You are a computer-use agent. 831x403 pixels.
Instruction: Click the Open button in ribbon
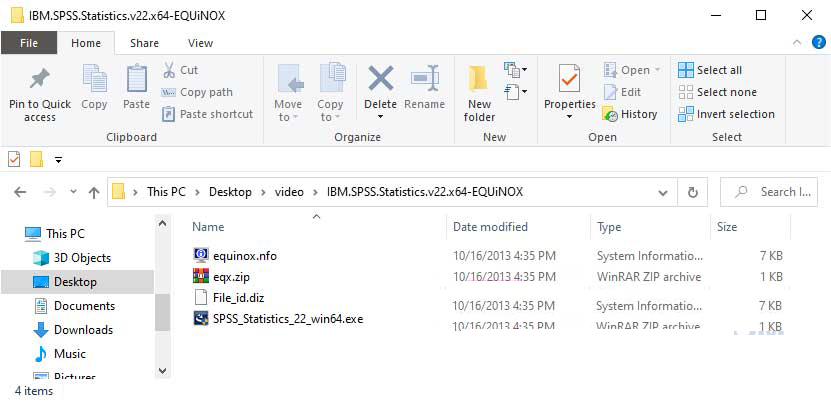pos(632,70)
